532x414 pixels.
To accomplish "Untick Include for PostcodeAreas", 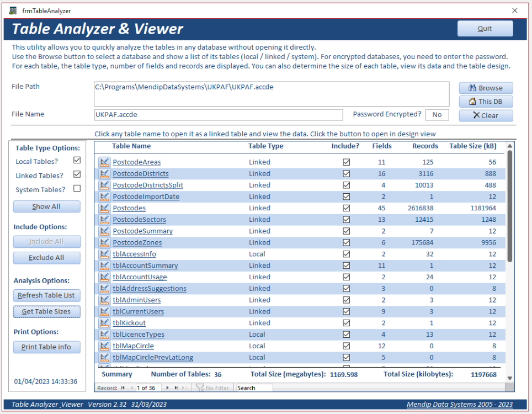I will tap(347, 162).
